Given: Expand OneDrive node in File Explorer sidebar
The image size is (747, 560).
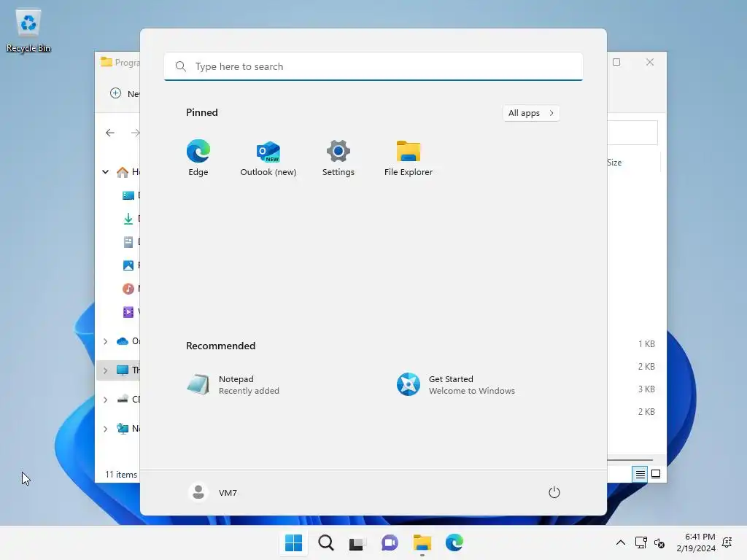Looking at the screenshot, I should coord(105,341).
